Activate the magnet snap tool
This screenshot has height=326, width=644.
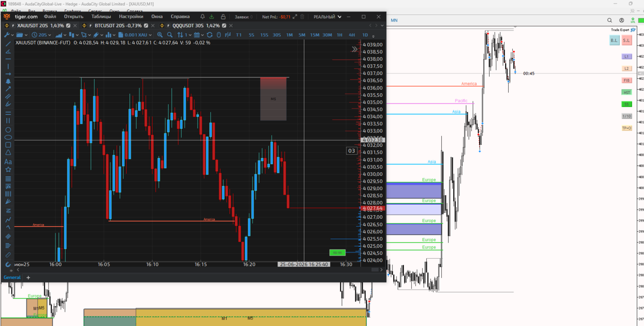pos(8,265)
